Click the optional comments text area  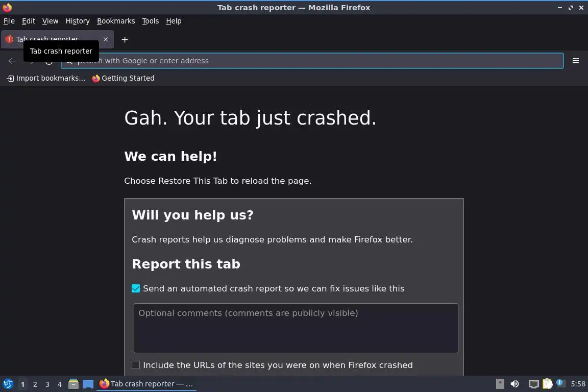tap(296, 328)
